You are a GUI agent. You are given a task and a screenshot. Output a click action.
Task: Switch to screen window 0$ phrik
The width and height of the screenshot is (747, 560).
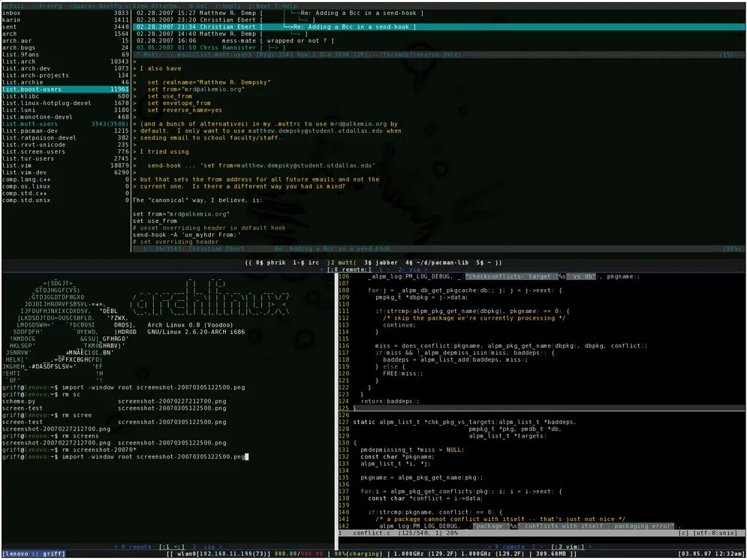click(x=270, y=263)
